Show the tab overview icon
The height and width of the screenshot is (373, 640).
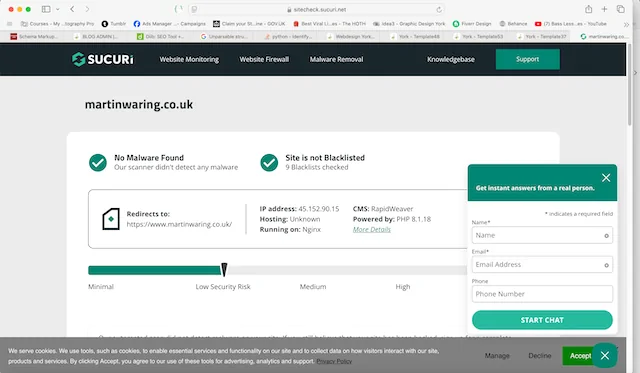(x=620, y=9)
